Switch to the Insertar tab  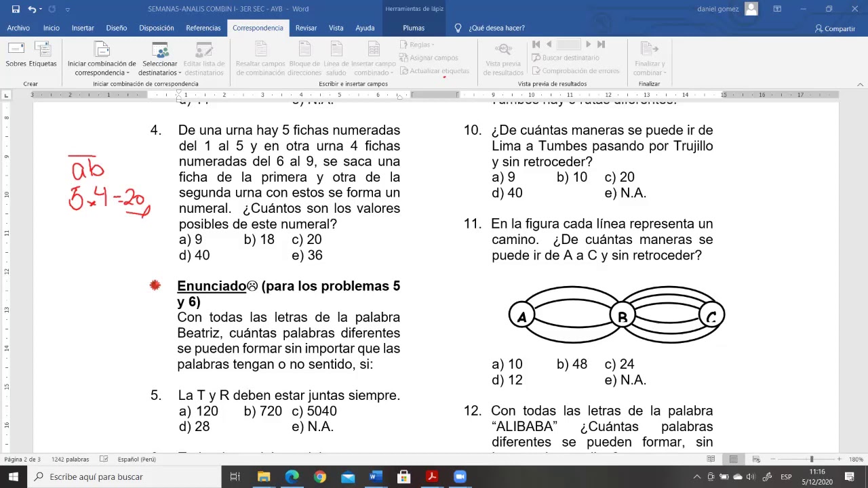coord(83,28)
